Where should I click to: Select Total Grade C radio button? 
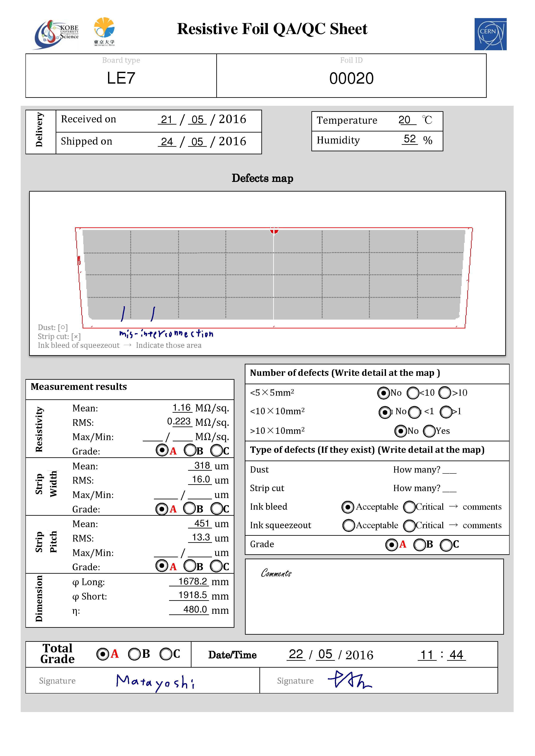point(166,654)
